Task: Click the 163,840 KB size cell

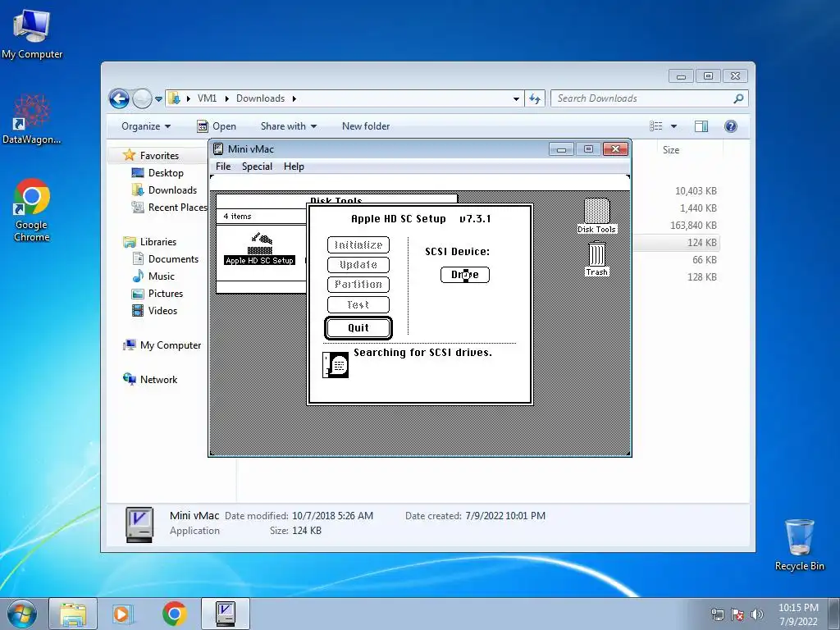Action: tap(693, 226)
